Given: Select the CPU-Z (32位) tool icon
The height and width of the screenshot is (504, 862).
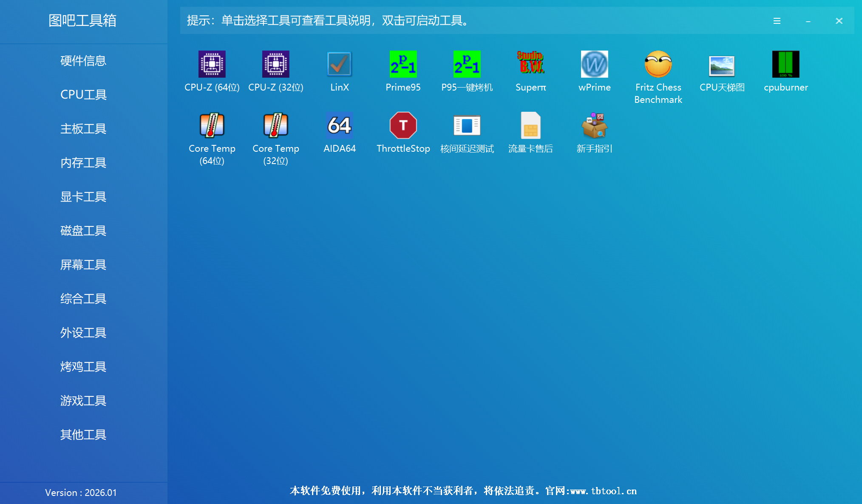Looking at the screenshot, I should [275, 64].
